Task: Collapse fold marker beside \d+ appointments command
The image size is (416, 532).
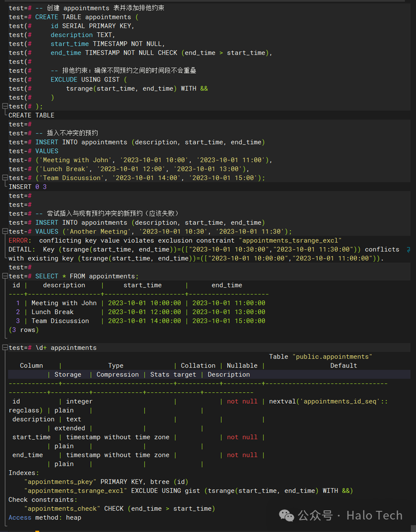Action: coord(5,347)
